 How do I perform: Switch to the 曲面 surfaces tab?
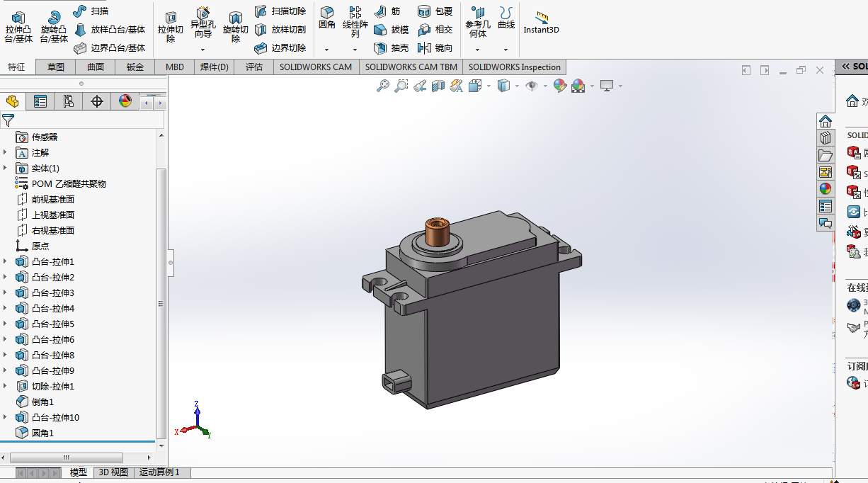point(96,67)
